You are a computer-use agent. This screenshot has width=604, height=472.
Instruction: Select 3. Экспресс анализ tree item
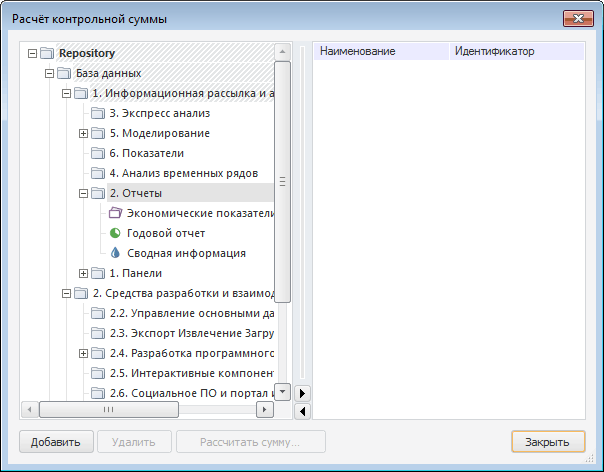(159, 113)
